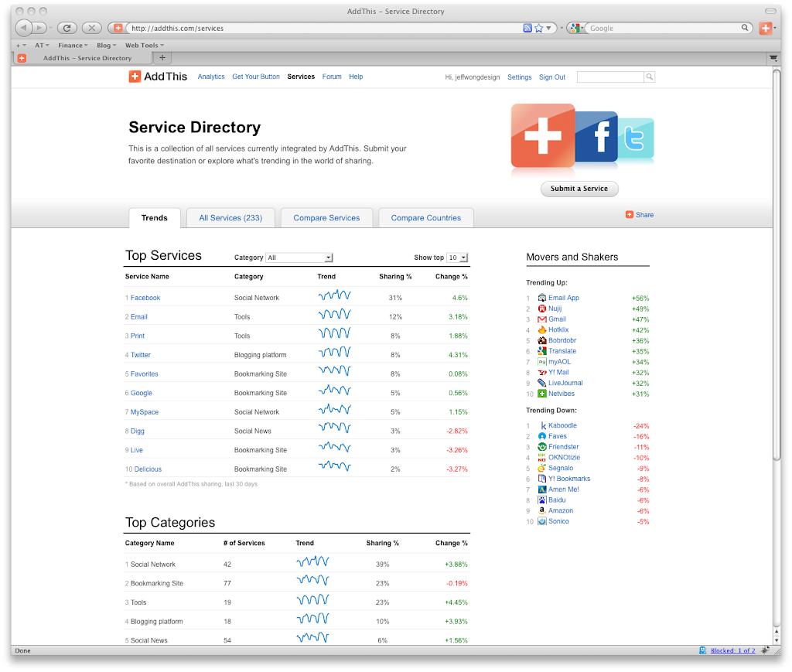The height and width of the screenshot is (672, 792).
Task: Open the AT bookmarks menu
Action: 42,46
